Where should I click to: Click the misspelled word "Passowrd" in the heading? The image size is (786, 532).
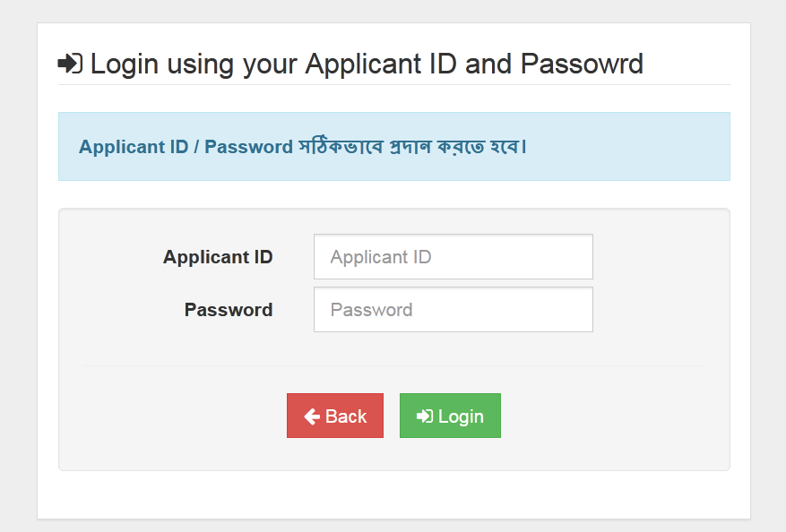582,64
